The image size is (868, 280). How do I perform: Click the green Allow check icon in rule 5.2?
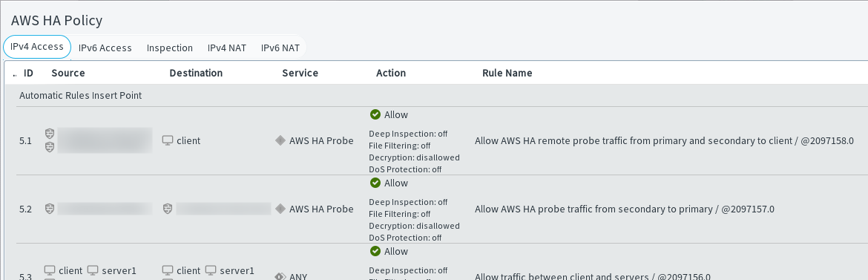(x=375, y=183)
